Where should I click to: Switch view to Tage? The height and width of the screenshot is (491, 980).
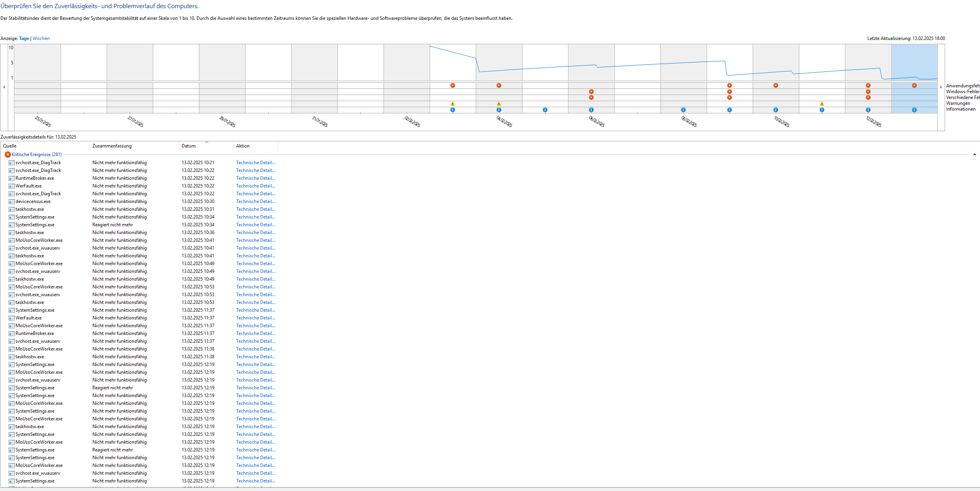(24, 38)
